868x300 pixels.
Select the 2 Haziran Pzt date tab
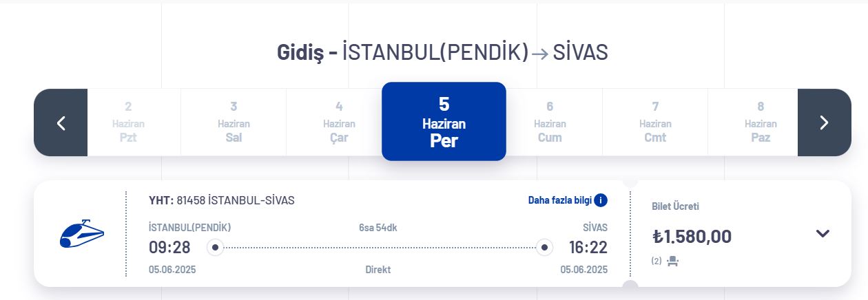pos(128,122)
